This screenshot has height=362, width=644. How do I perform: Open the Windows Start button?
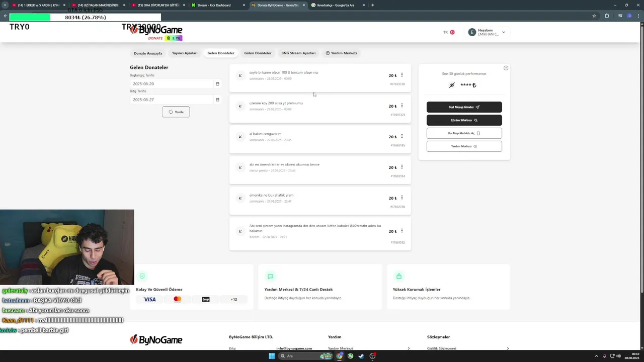[272, 356]
